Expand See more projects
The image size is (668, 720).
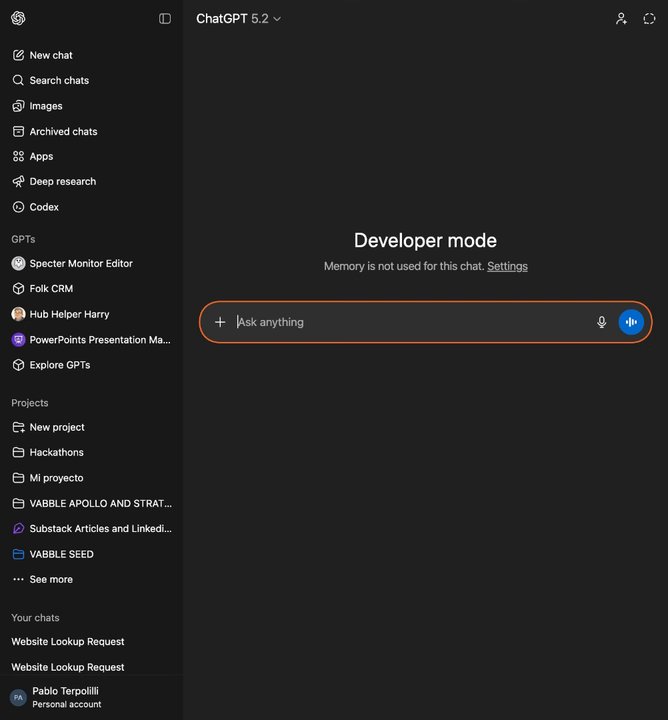point(50,579)
